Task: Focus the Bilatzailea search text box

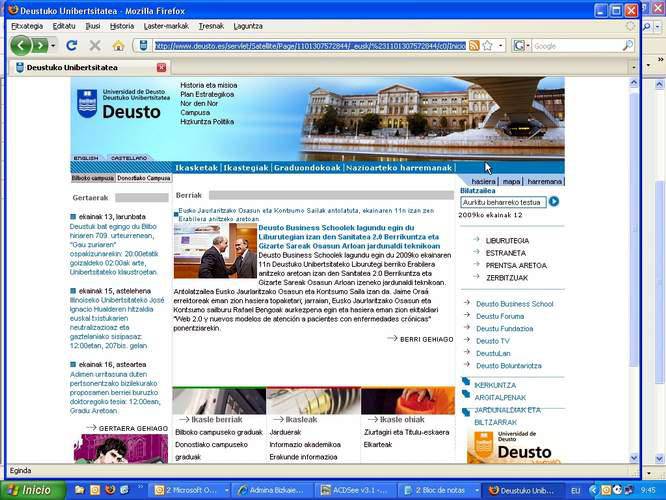Action: pyautogui.click(x=503, y=203)
